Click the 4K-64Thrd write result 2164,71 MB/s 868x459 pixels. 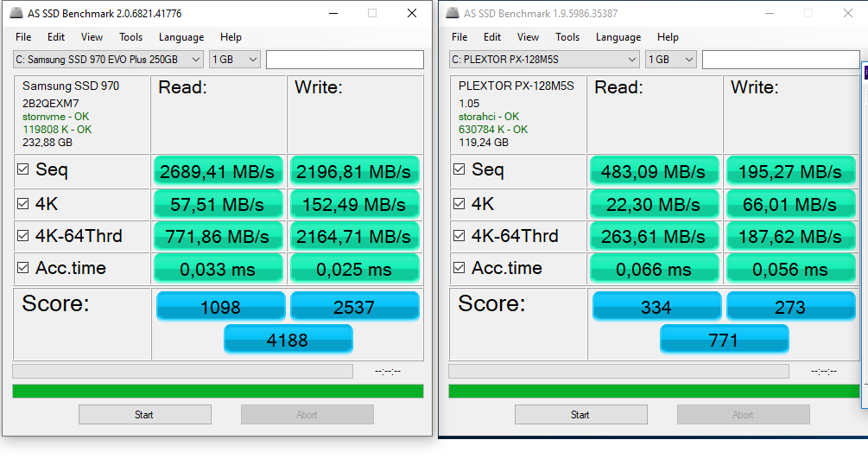click(x=355, y=236)
